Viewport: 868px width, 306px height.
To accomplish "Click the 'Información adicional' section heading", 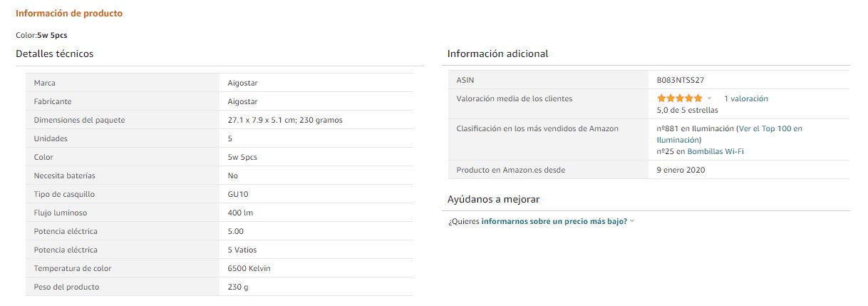I will click(497, 53).
